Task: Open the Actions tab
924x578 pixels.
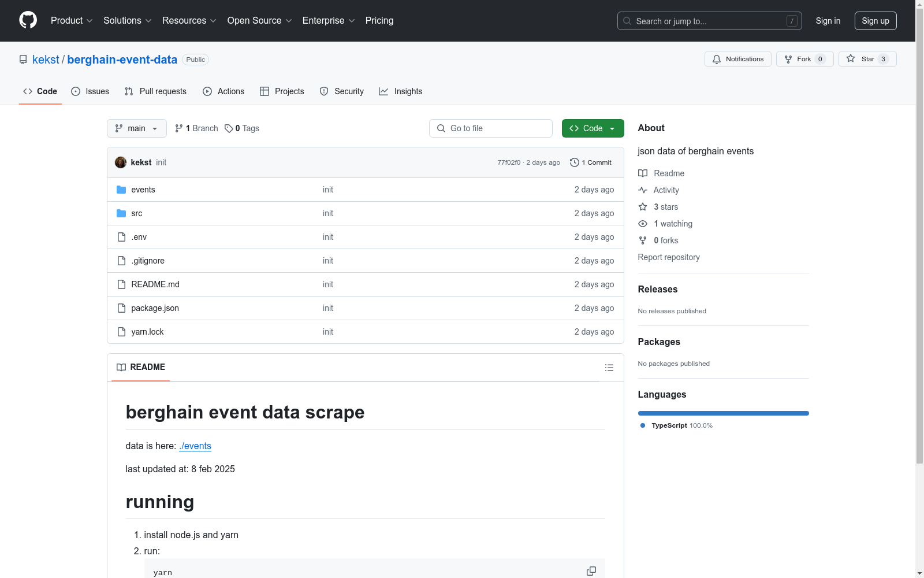Action: [223, 91]
